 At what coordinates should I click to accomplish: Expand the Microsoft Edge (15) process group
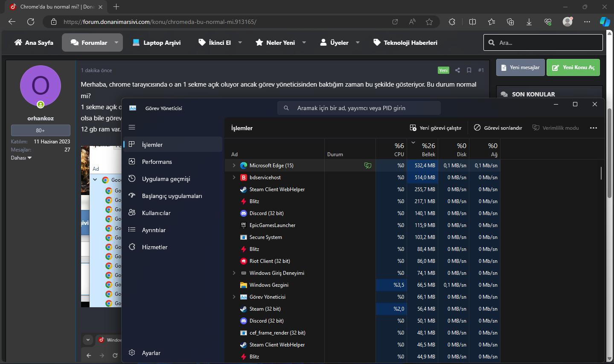[234, 166]
